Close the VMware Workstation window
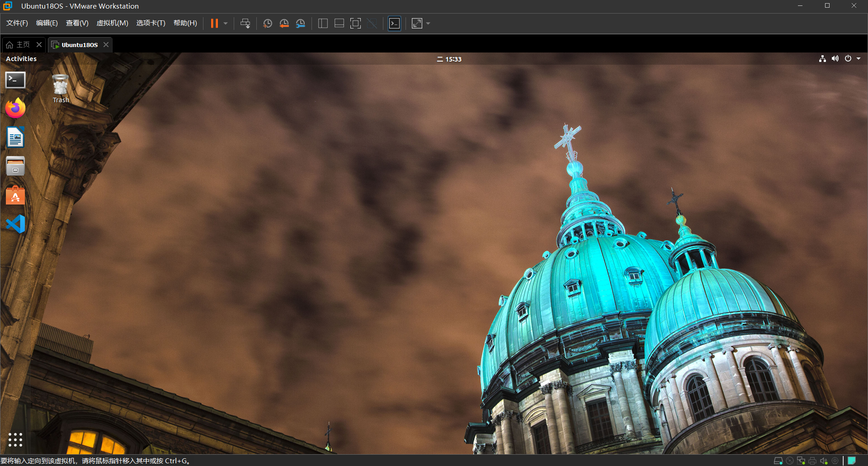Image resolution: width=868 pixels, height=466 pixels. tap(854, 6)
